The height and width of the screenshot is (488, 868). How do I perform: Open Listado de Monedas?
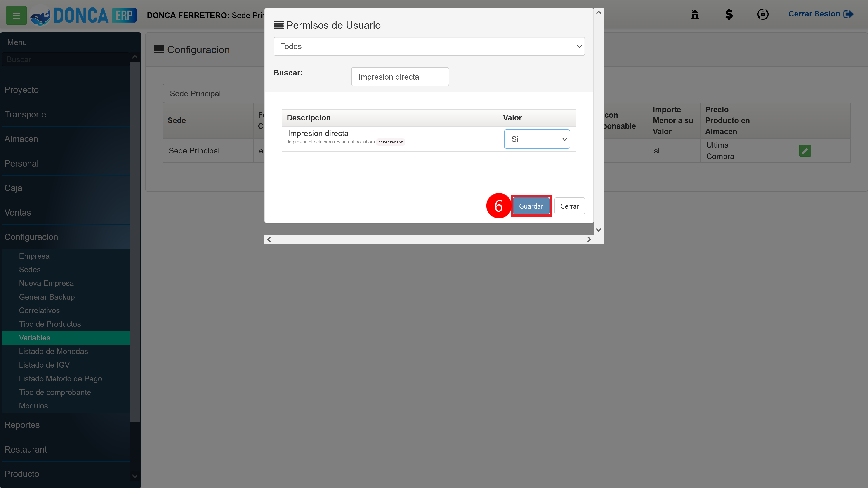[x=66, y=351]
